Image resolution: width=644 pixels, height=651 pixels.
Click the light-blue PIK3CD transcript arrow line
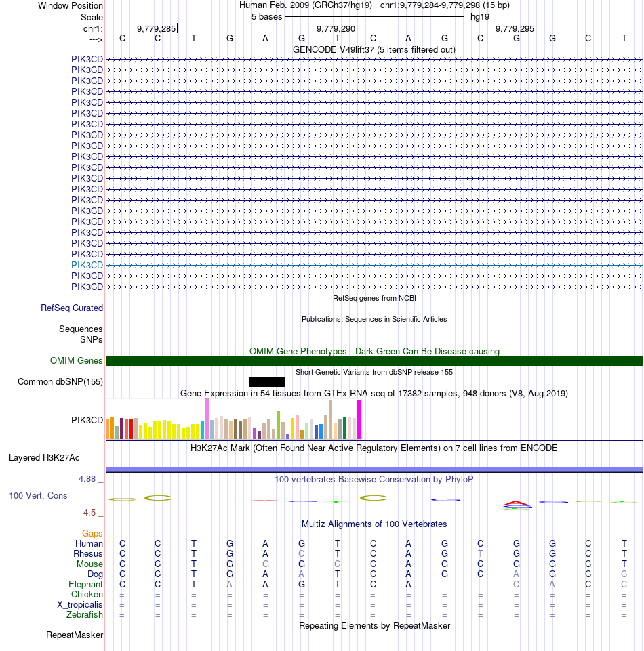[x=374, y=265]
